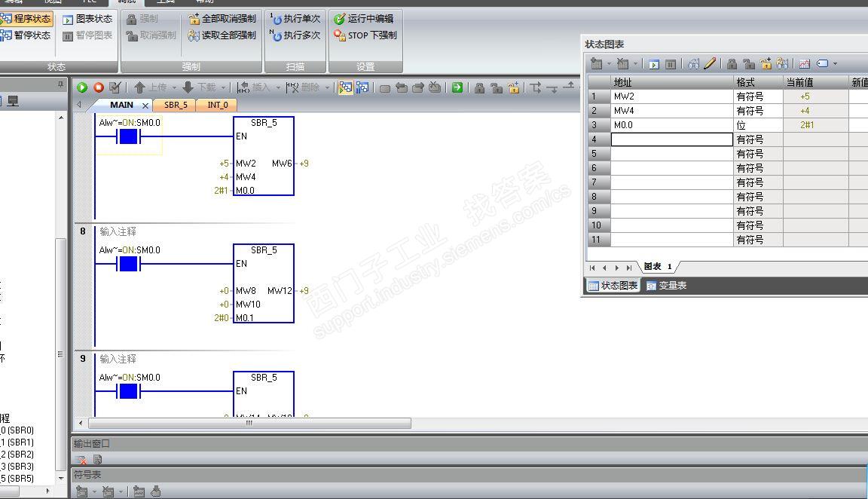Go to the next bookmark icon
This screenshot has height=499, width=868.
pos(418,87)
